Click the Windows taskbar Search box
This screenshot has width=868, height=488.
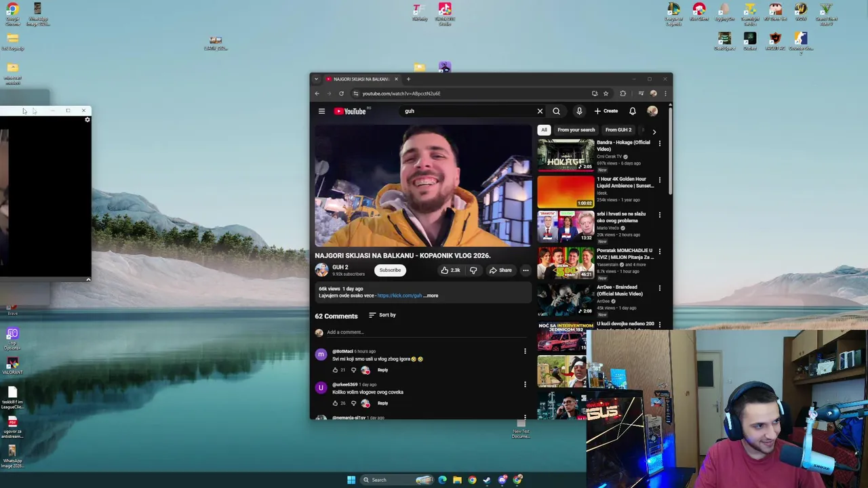(x=397, y=480)
